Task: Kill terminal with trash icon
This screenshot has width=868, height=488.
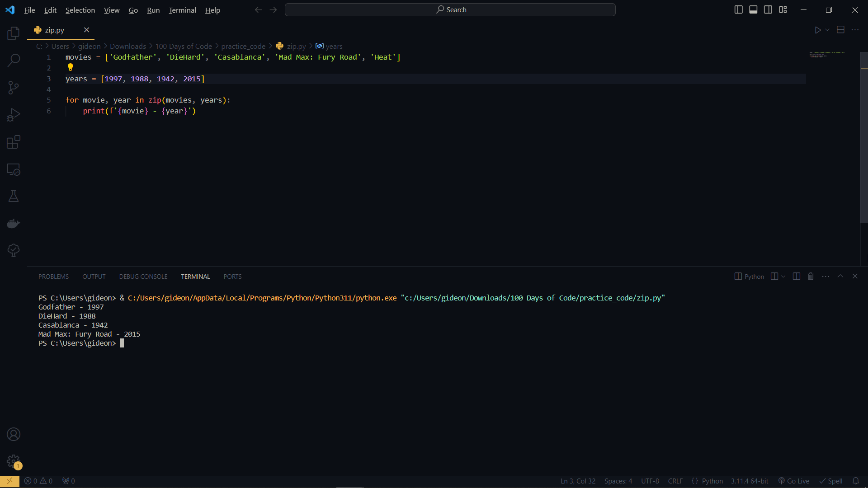Action: pyautogui.click(x=811, y=276)
